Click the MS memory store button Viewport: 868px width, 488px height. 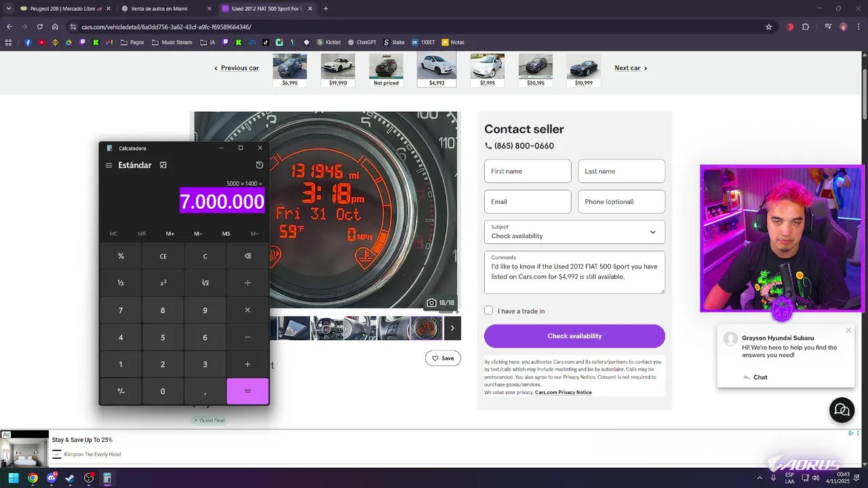point(226,234)
